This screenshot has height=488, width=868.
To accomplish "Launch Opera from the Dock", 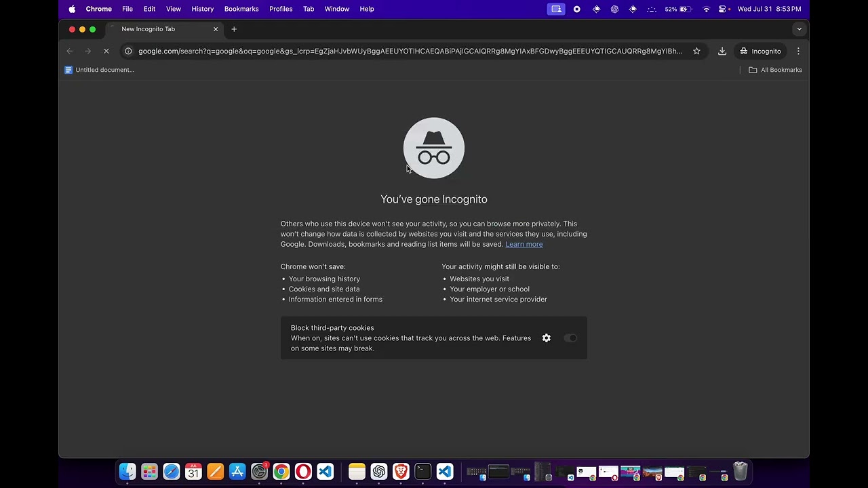I will point(303,471).
